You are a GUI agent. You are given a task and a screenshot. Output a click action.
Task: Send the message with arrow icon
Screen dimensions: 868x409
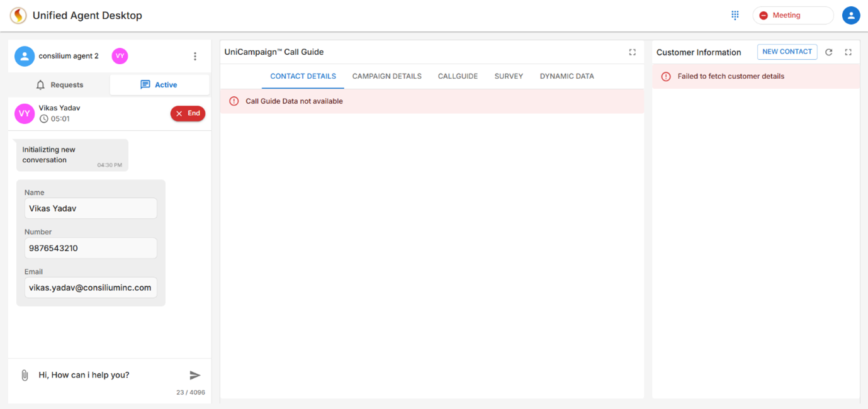pyautogui.click(x=195, y=375)
